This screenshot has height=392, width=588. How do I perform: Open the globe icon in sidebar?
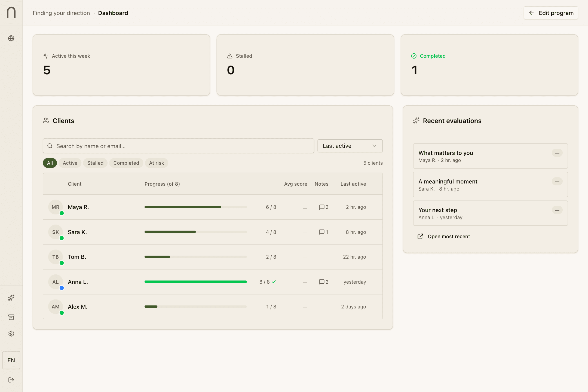(11, 38)
